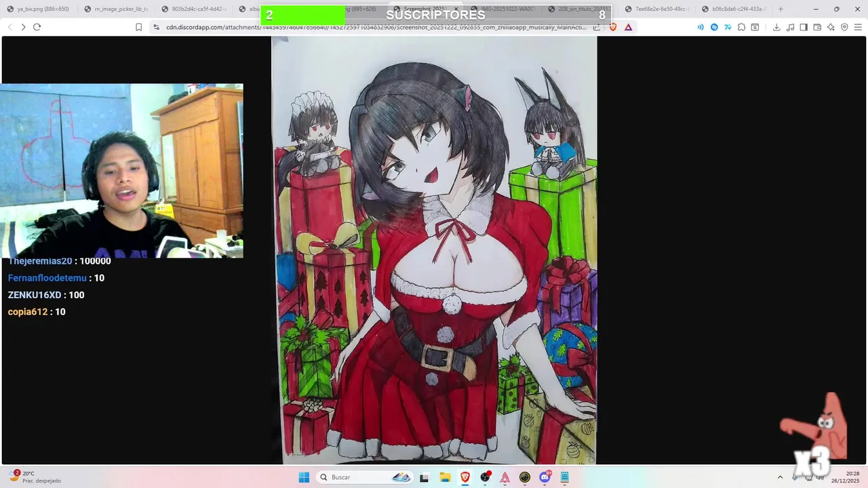Open the Windows Start button
Image resolution: width=868 pixels, height=488 pixels.
(x=304, y=477)
